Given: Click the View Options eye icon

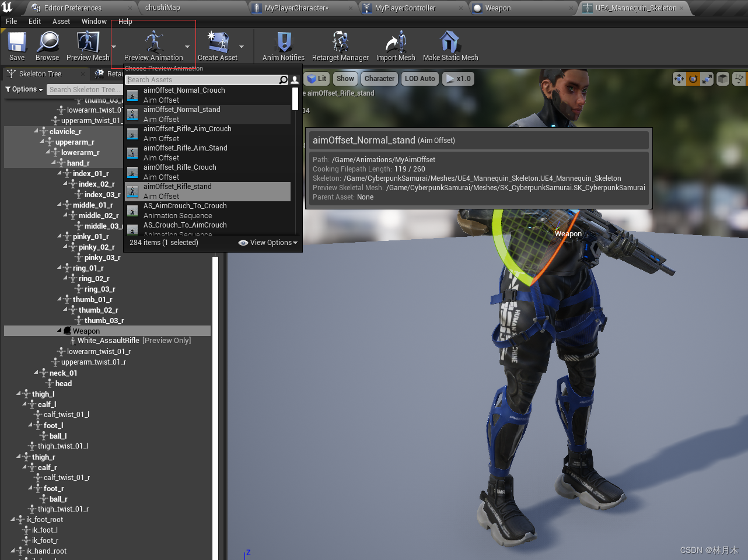Looking at the screenshot, I should pyautogui.click(x=243, y=243).
